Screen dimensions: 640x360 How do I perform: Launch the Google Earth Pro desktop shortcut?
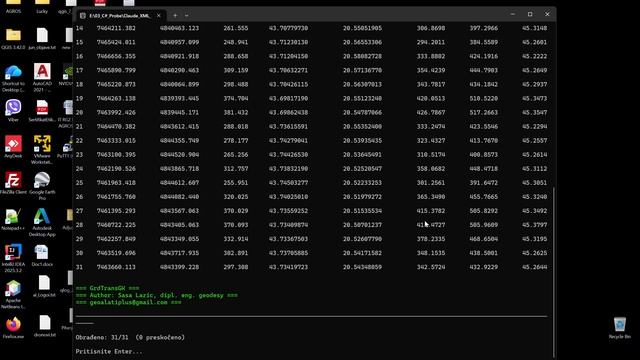click(42, 186)
